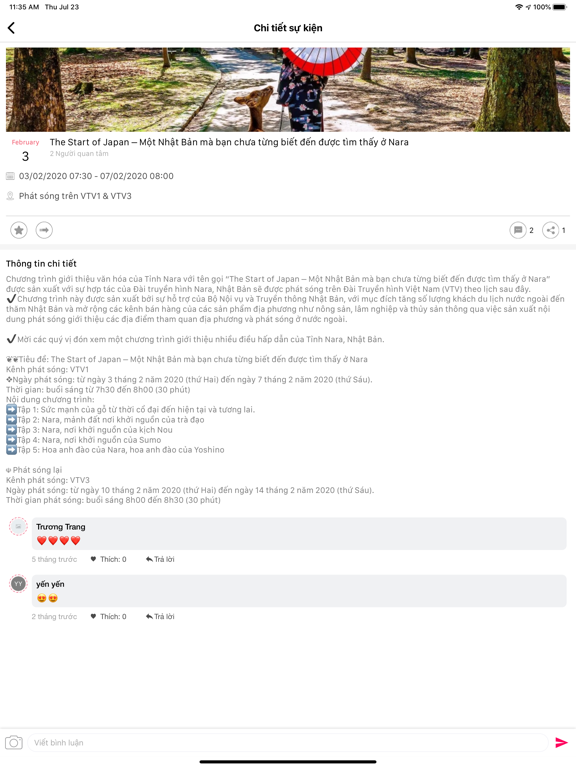Viewport: 576px width, 768px height.
Task: Tap the forward arrow circle icon
Action: [44, 230]
